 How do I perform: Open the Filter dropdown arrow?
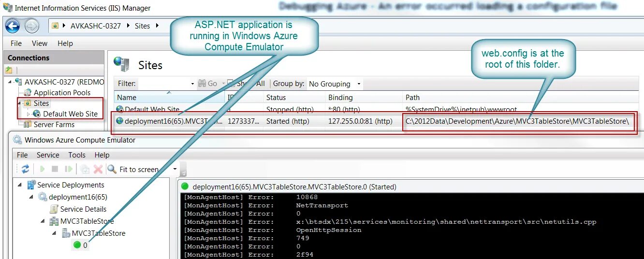[x=192, y=84]
